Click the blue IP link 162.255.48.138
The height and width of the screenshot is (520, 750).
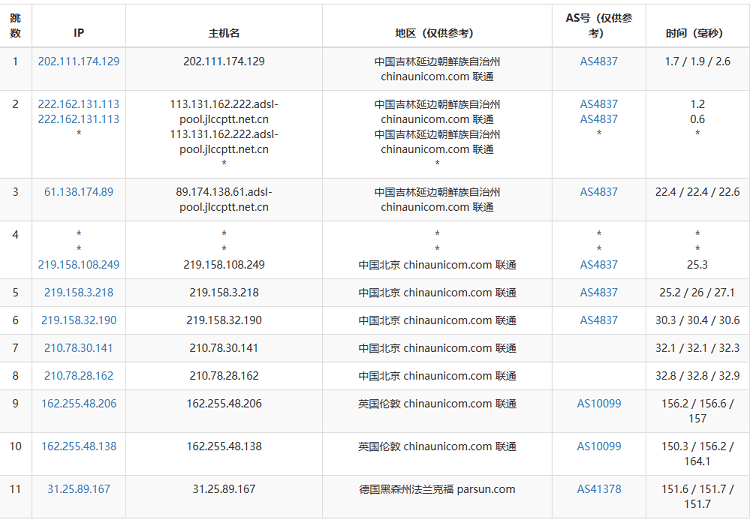pos(78,446)
